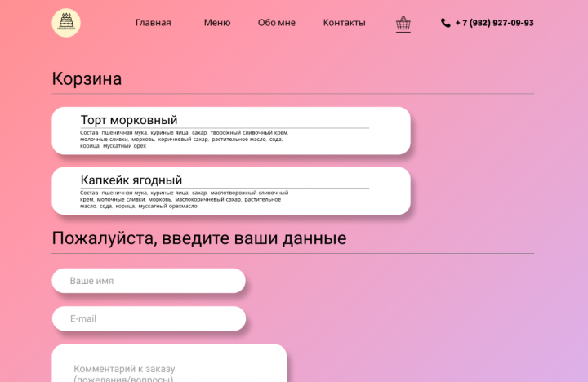The width and height of the screenshot is (588, 382).
Task: Navigate to Контакты
Action: (345, 23)
